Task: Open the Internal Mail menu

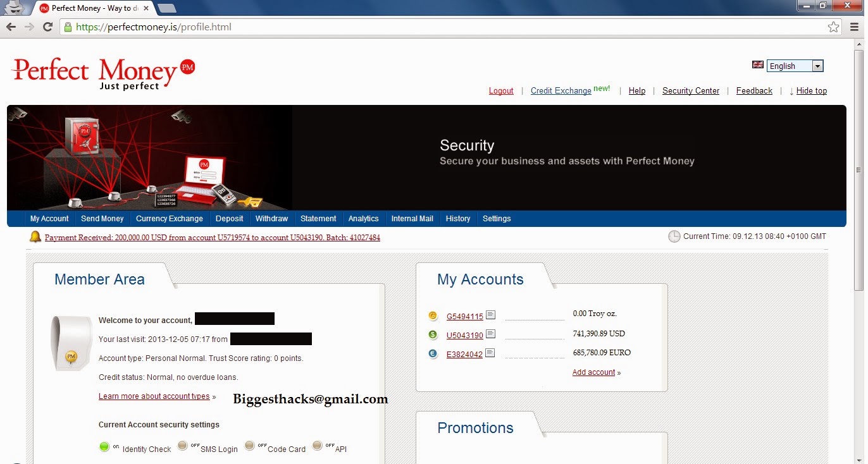Action: pos(412,219)
